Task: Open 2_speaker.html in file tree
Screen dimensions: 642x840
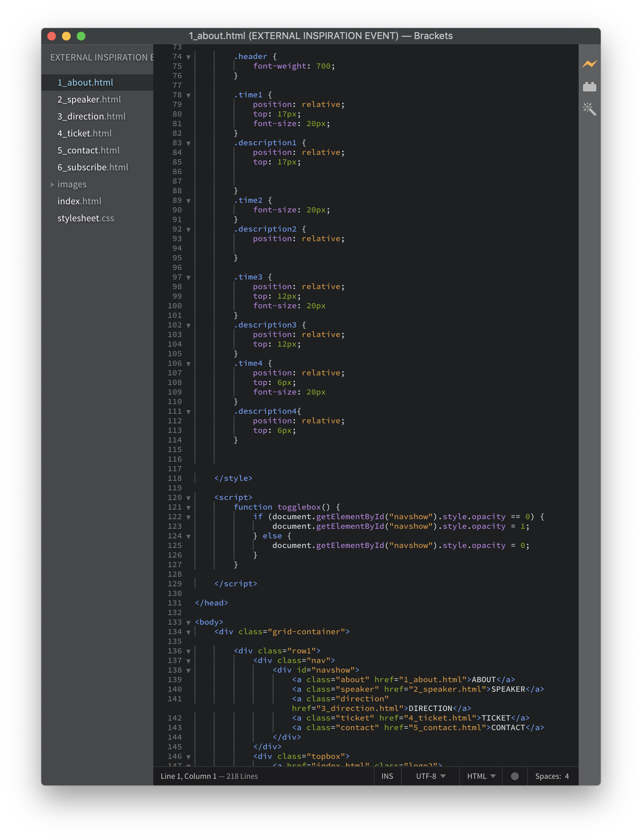Action: (89, 100)
